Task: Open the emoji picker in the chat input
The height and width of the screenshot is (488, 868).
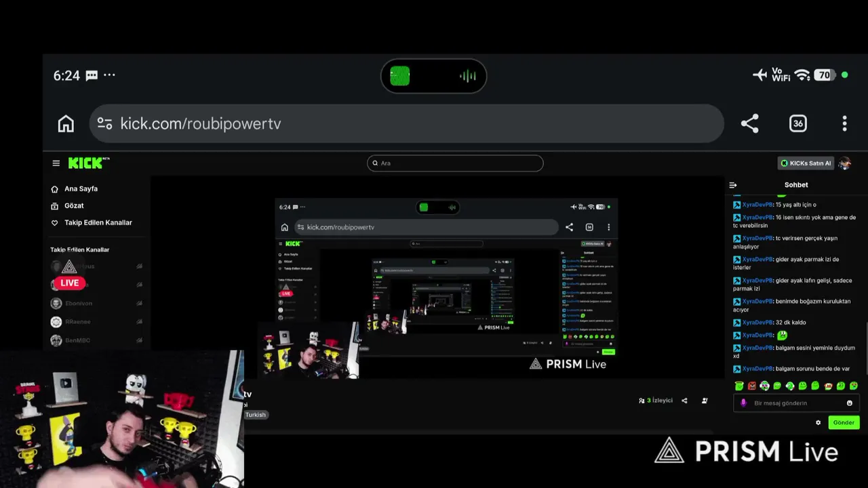Action: 849,403
